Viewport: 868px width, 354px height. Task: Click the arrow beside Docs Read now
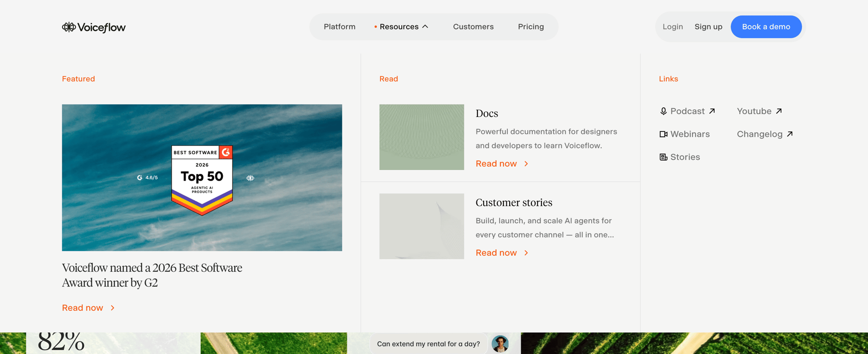click(526, 164)
